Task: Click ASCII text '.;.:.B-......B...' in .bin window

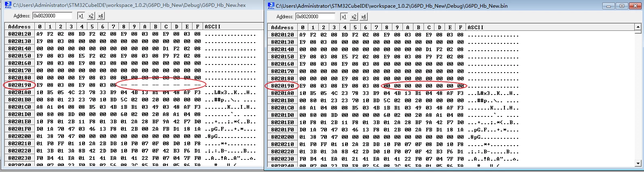Action: 493,151
